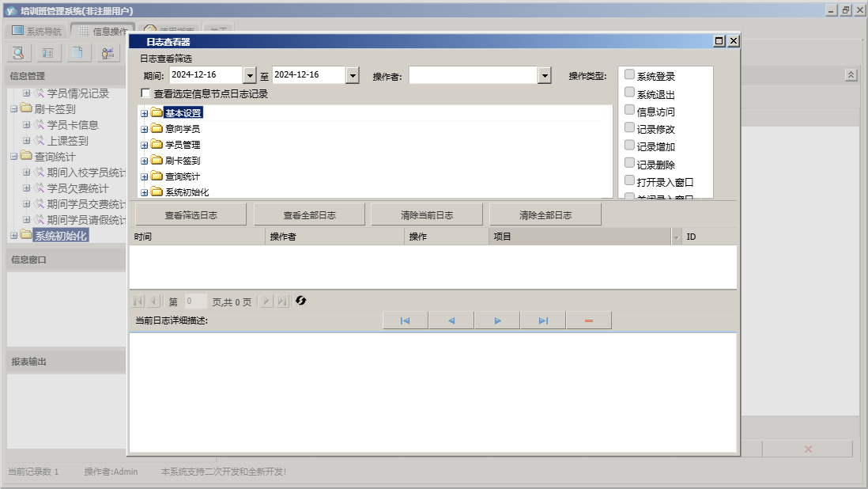Select 学员情况记录 in sidebar tree

pyautogui.click(x=77, y=93)
